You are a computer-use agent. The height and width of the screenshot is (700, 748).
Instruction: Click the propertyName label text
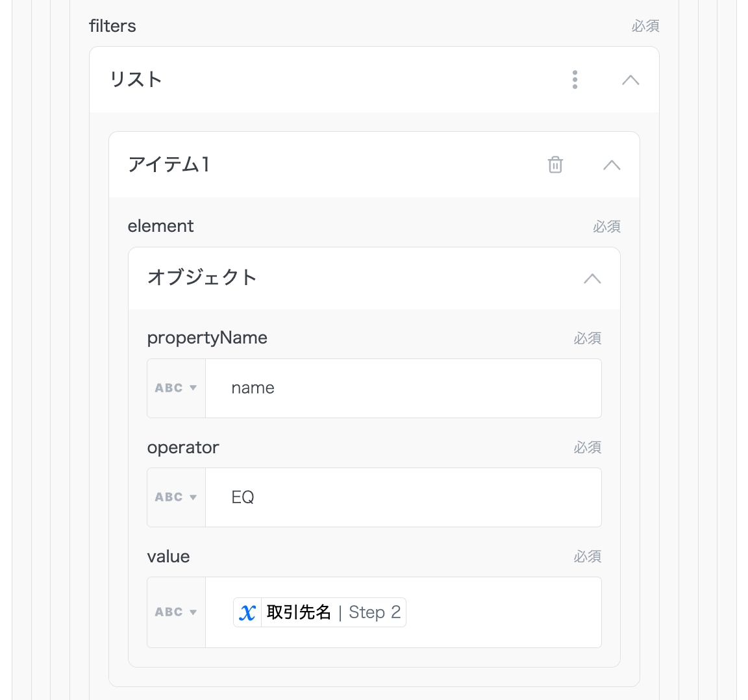[207, 338]
